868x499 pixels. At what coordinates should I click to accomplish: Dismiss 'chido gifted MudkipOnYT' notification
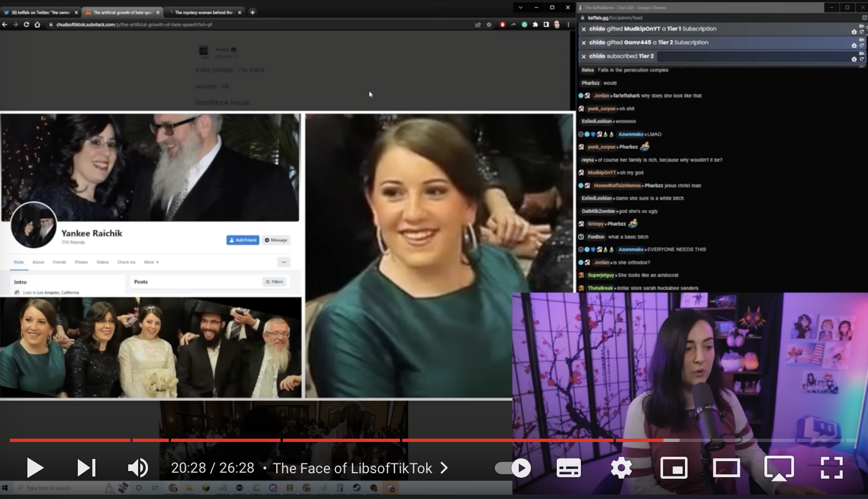584,29
